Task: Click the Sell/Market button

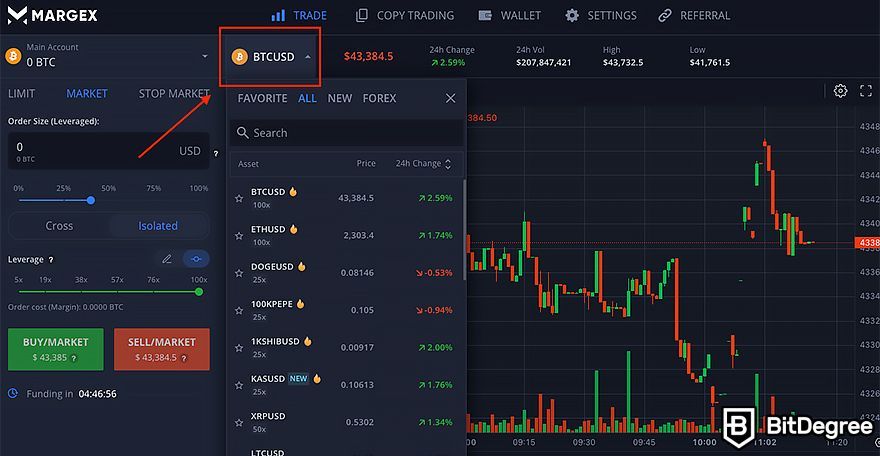Action: pos(162,349)
